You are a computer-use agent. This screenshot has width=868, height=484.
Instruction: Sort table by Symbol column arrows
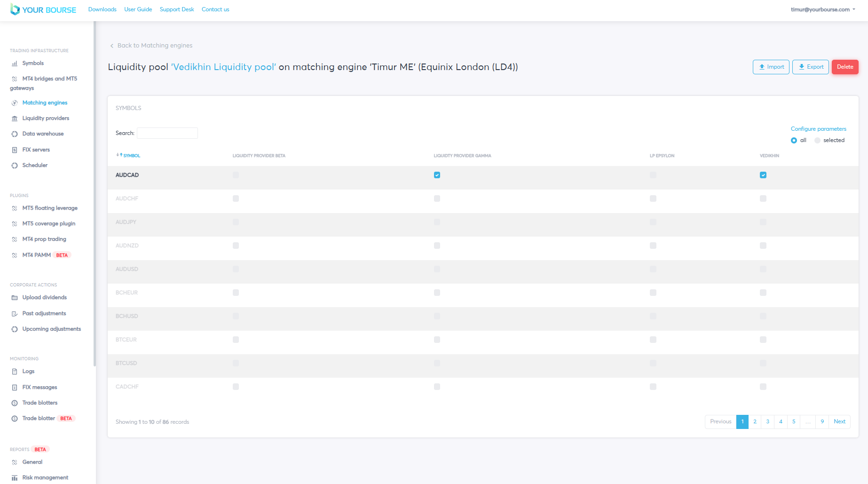119,155
